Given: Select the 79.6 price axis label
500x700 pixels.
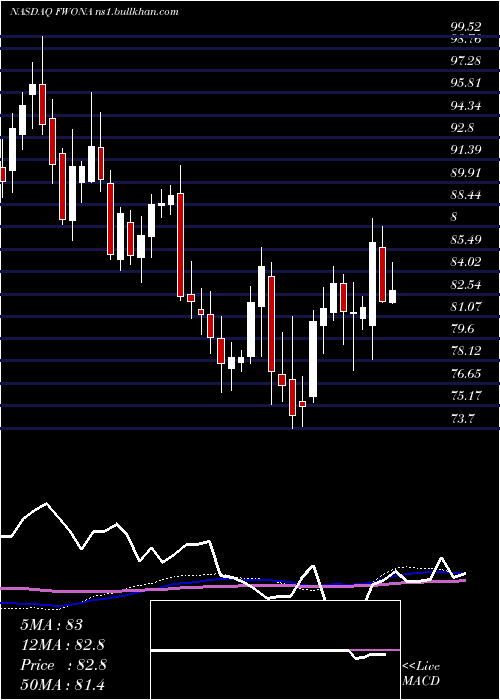Looking at the screenshot, I should point(462,329).
